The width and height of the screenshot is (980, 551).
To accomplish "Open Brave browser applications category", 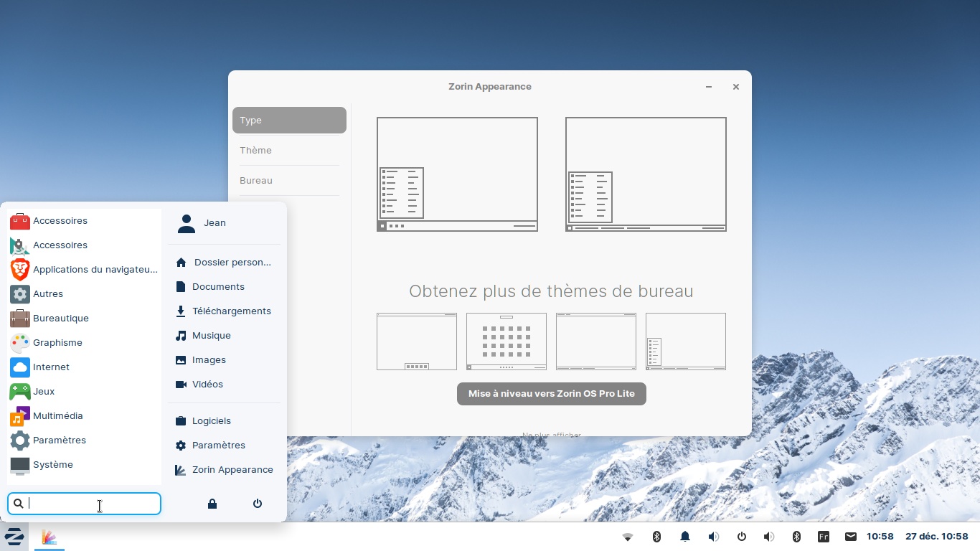I will (x=84, y=270).
